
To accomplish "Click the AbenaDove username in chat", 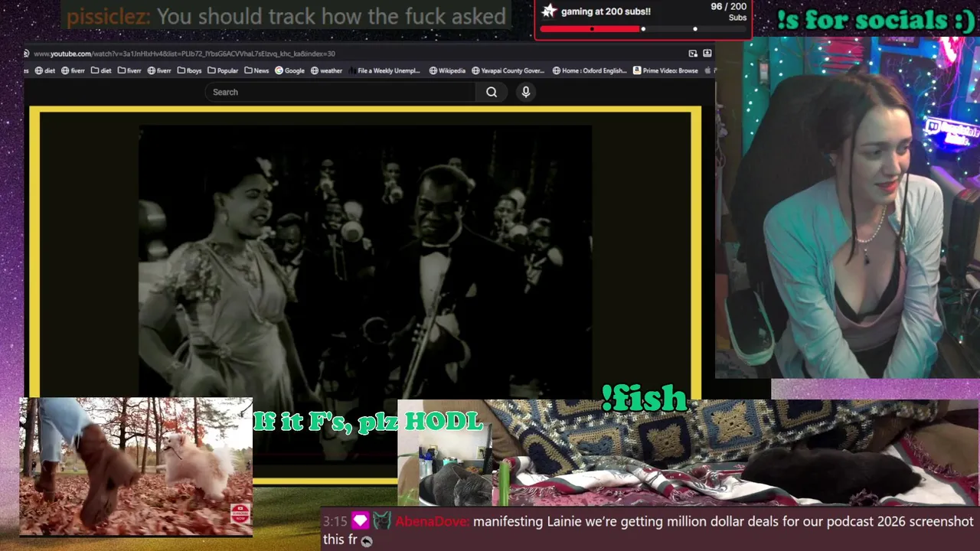I will (x=430, y=522).
